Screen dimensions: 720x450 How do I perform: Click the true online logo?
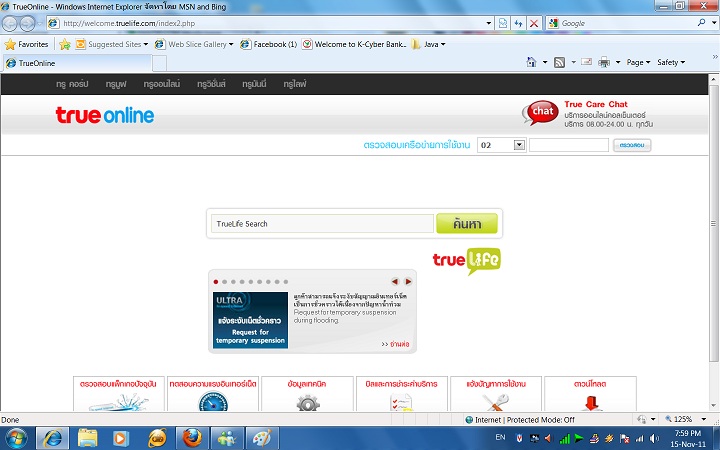tap(105, 115)
